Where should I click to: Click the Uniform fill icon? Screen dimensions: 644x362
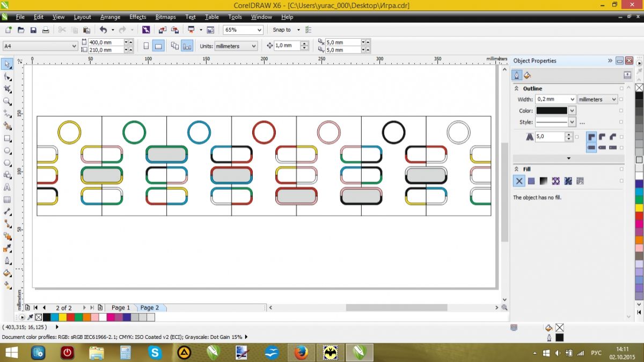click(x=531, y=181)
